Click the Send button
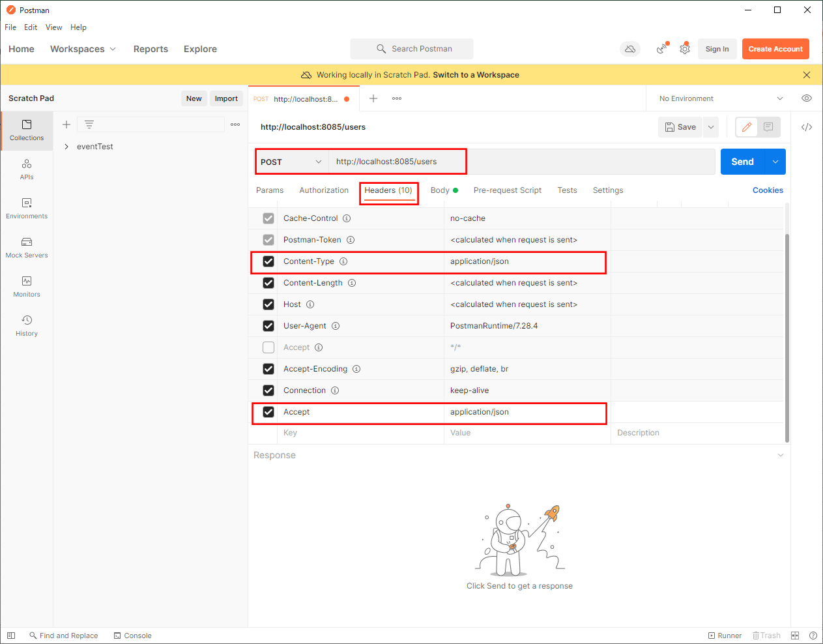Image resolution: width=823 pixels, height=644 pixels. [742, 162]
